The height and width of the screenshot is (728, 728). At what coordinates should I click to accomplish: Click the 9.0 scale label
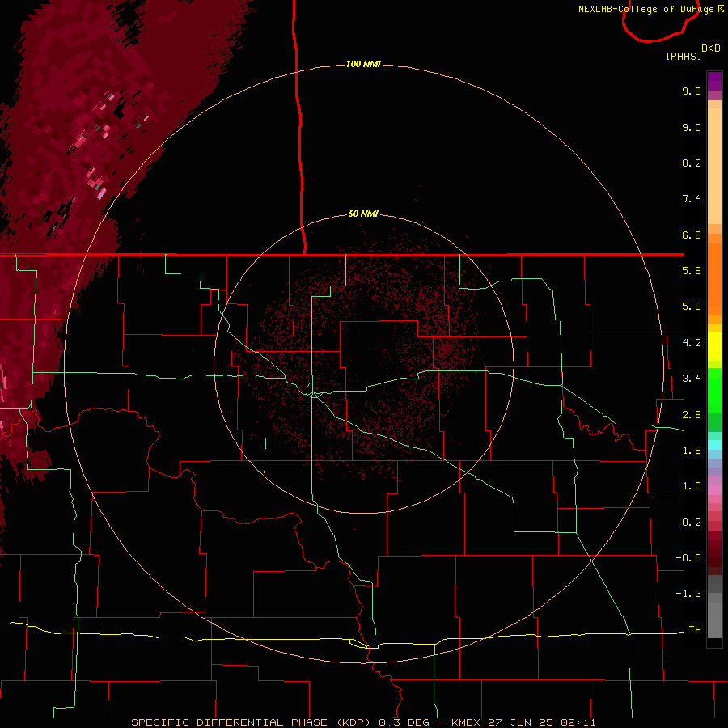(x=692, y=127)
